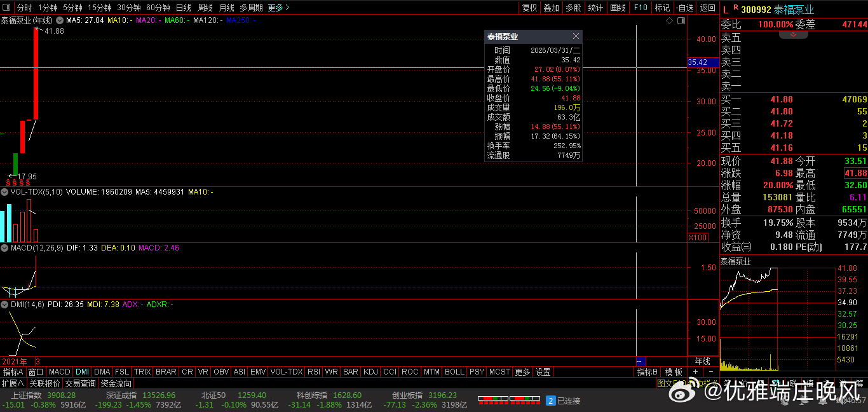Click the 返回 back button
The image size is (868, 412).
(x=707, y=8)
